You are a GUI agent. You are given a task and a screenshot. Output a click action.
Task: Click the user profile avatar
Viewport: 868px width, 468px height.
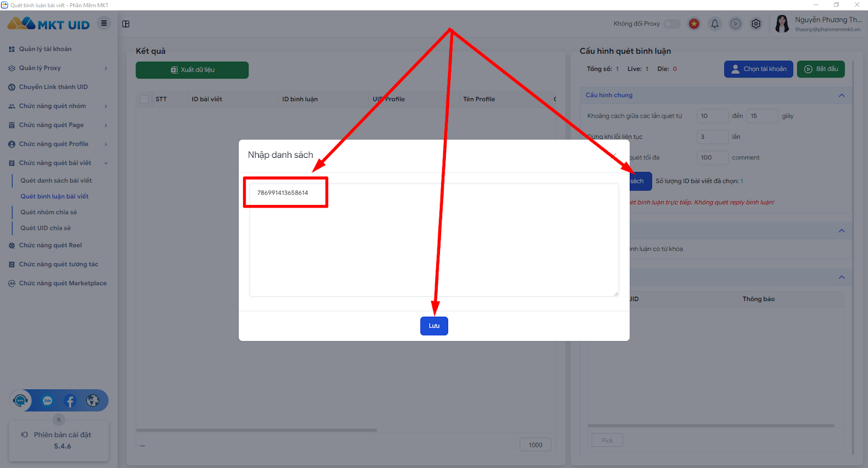click(782, 24)
